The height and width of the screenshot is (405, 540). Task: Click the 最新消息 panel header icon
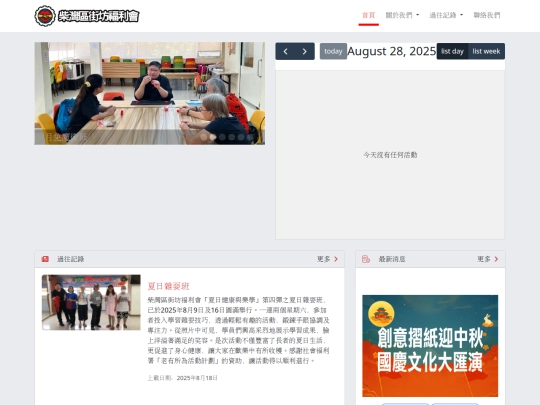(x=366, y=259)
